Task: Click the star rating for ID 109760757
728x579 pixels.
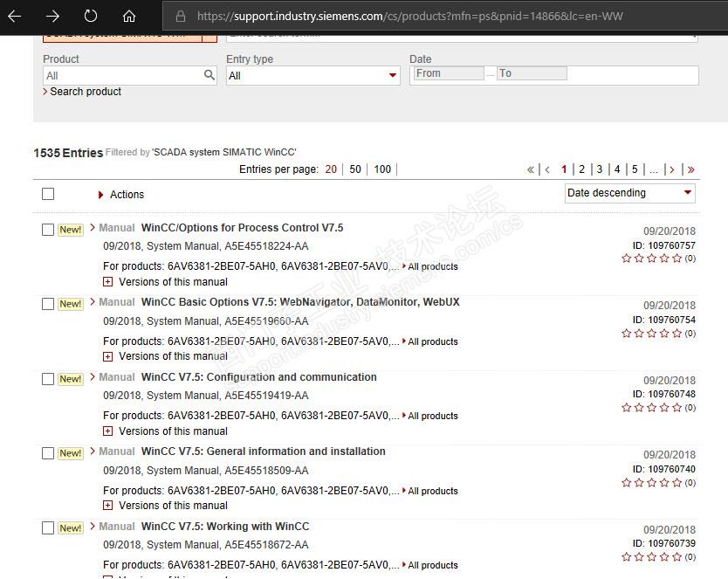Action: pos(651,258)
